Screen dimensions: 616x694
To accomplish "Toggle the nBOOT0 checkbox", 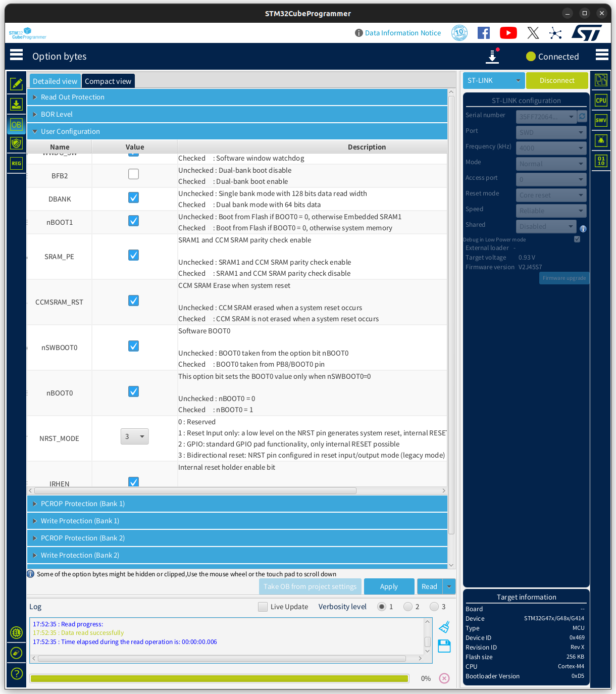I will point(133,391).
